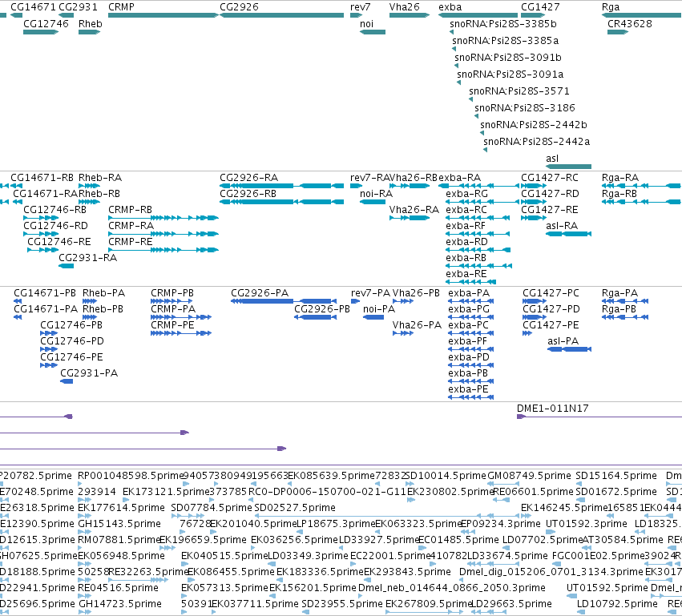
Task: Click the Rga-PB protein glyph
Action: click(x=625, y=317)
